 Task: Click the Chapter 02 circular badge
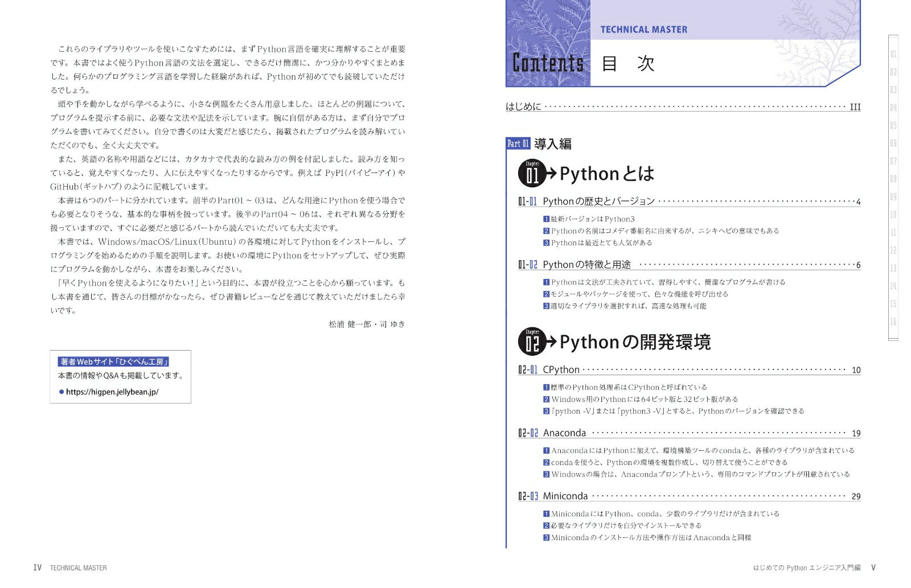tap(532, 342)
